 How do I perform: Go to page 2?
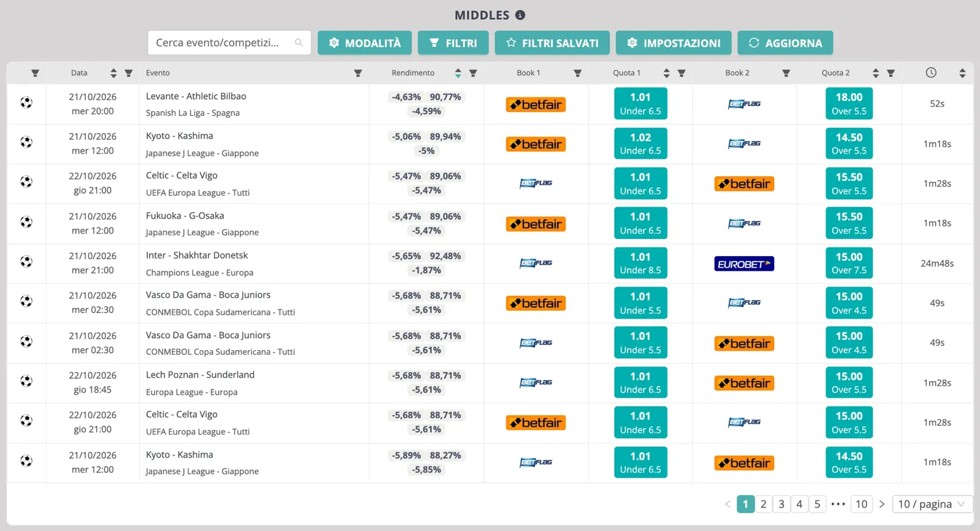763,504
